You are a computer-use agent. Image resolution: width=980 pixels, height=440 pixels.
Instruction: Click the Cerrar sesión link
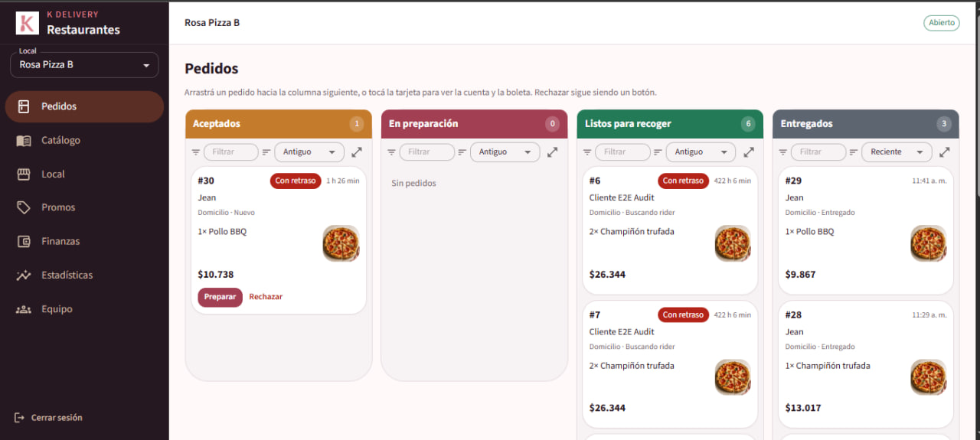pos(48,418)
